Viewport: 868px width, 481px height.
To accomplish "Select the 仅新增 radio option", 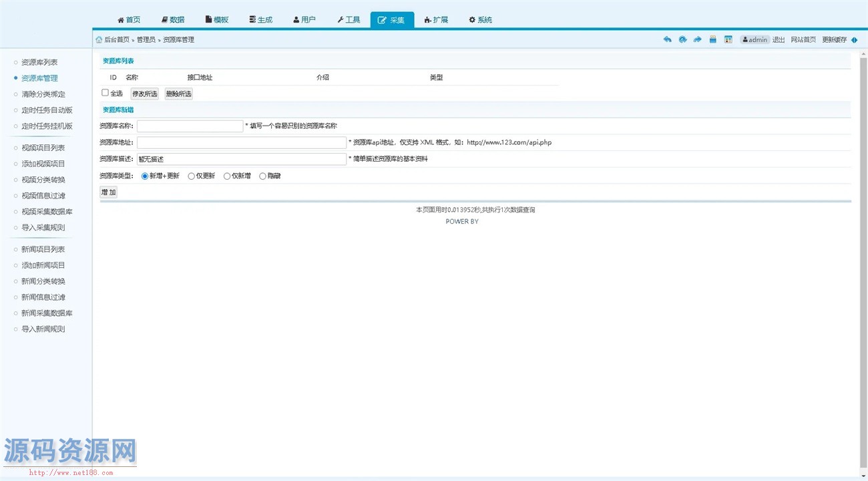I will (x=227, y=176).
